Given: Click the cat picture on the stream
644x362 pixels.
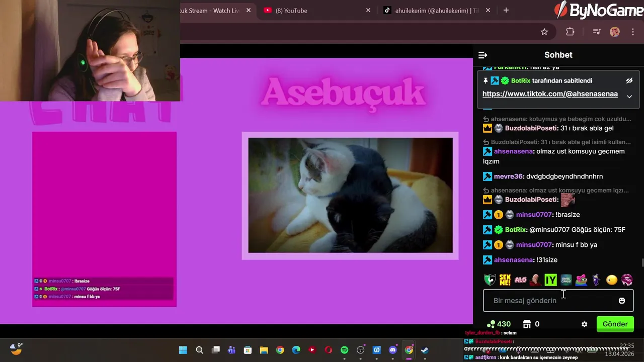Looking at the screenshot, I should (350, 196).
